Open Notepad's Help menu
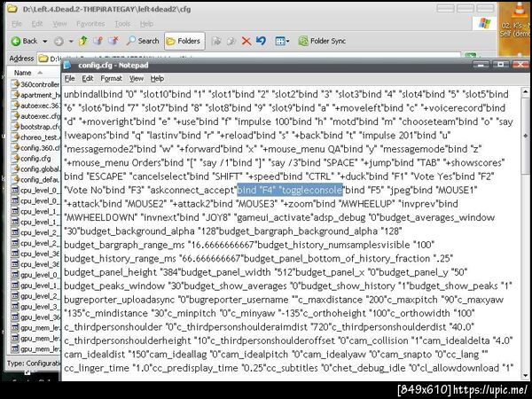Viewport: 532px width, 399px height. click(x=157, y=78)
